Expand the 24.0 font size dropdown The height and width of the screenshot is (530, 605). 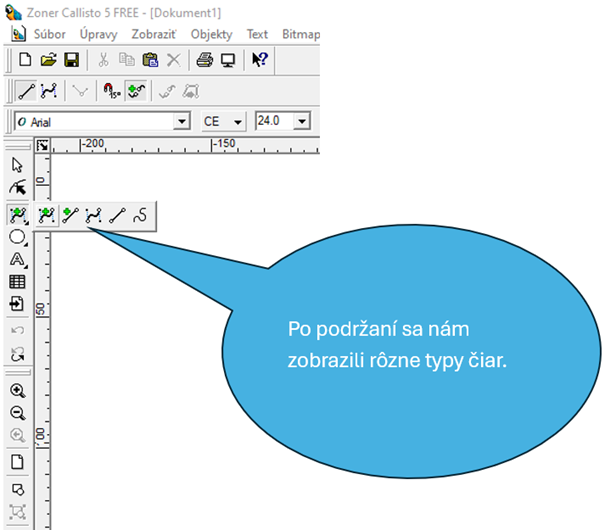tap(302, 121)
